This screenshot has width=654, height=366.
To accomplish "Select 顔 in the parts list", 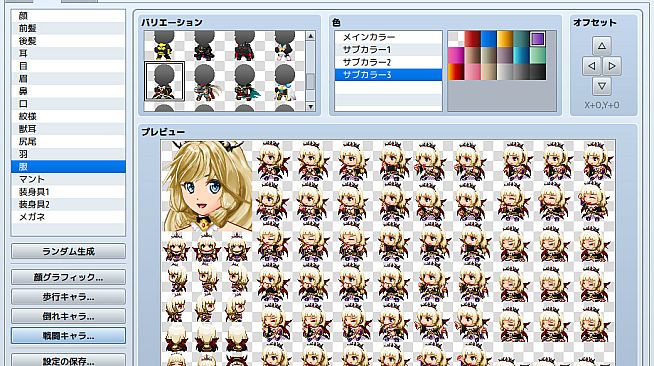I will (68, 16).
